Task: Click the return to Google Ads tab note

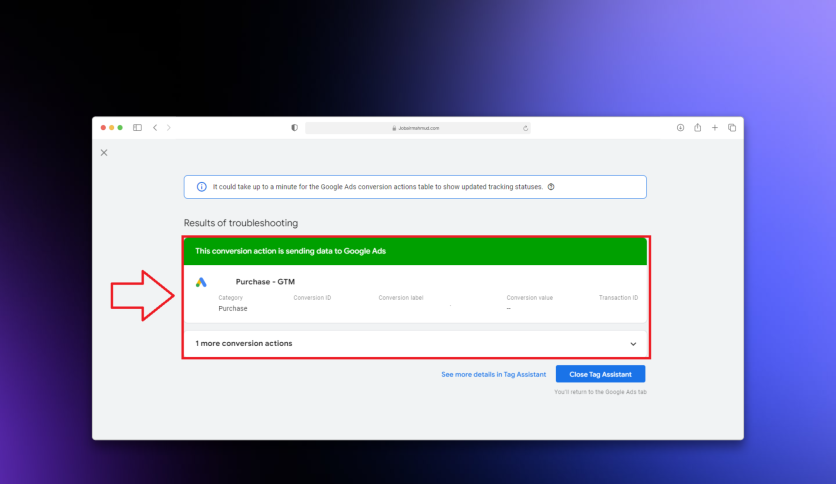Action: coord(600,392)
